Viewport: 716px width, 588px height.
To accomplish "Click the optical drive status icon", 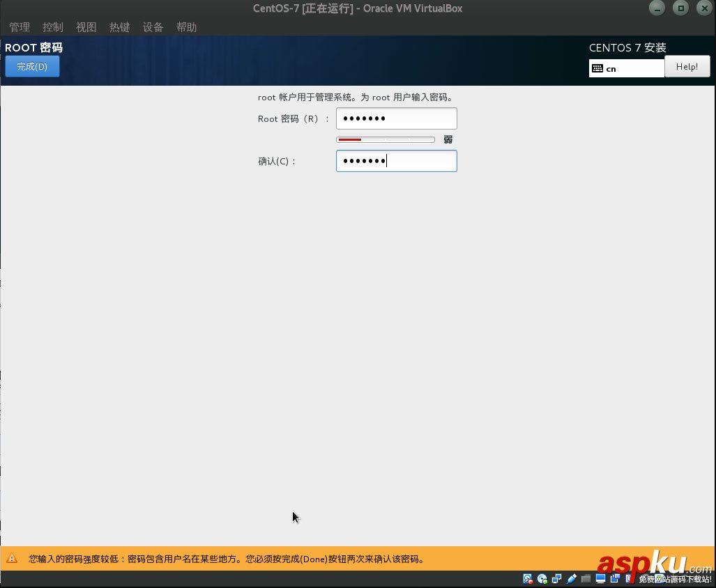I will [542, 579].
